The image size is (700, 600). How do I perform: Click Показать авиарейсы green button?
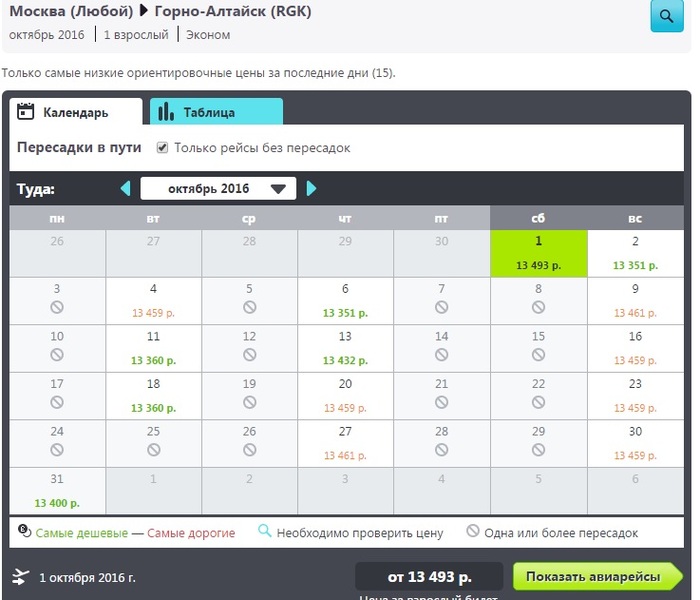tap(597, 576)
